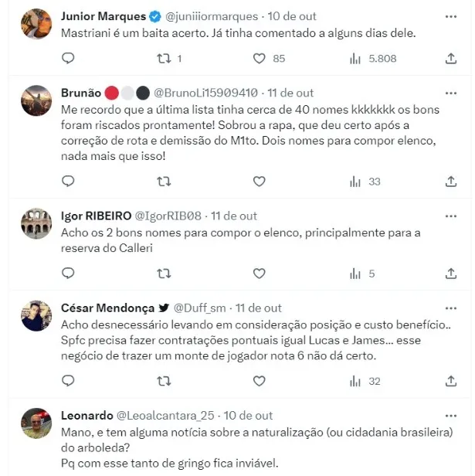Retweet Junior Marques' Mastriani tweet
475x476 pixels.
164,58
